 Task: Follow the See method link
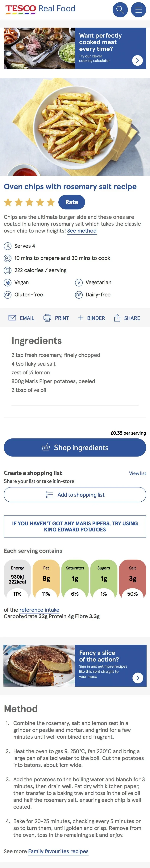pyautogui.click(x=82, y=231)
